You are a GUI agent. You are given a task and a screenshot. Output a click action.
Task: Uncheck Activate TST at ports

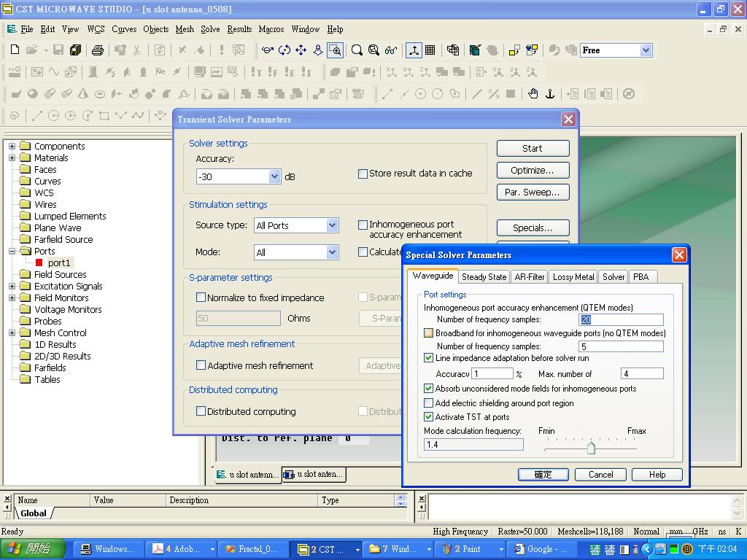coord(428,416)
